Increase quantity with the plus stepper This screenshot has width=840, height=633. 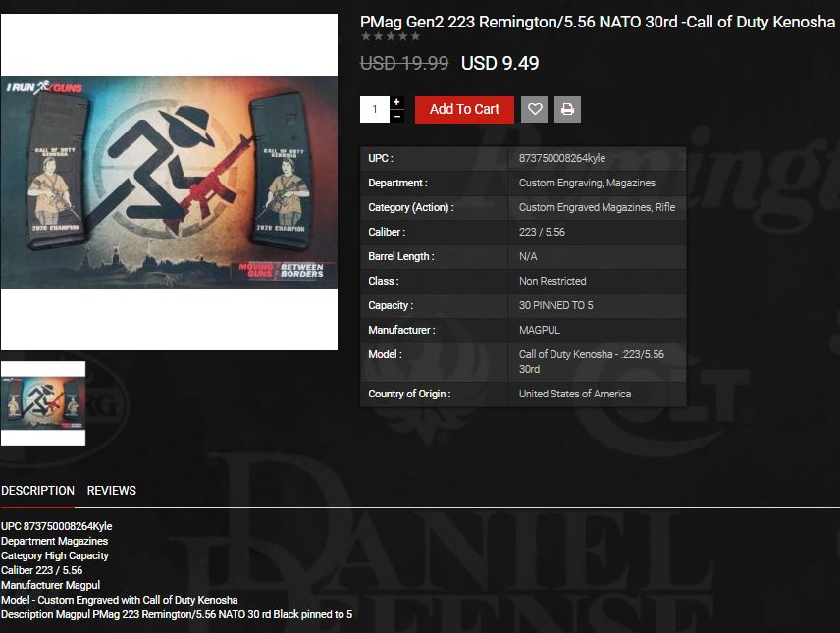(397, 102)
